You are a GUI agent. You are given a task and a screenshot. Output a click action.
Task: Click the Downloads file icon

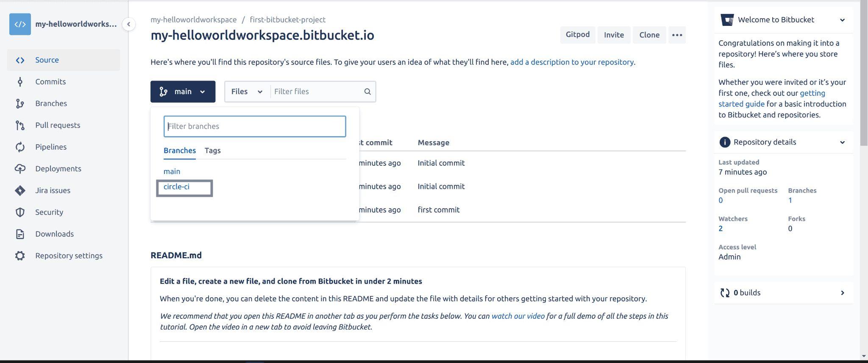20,234
